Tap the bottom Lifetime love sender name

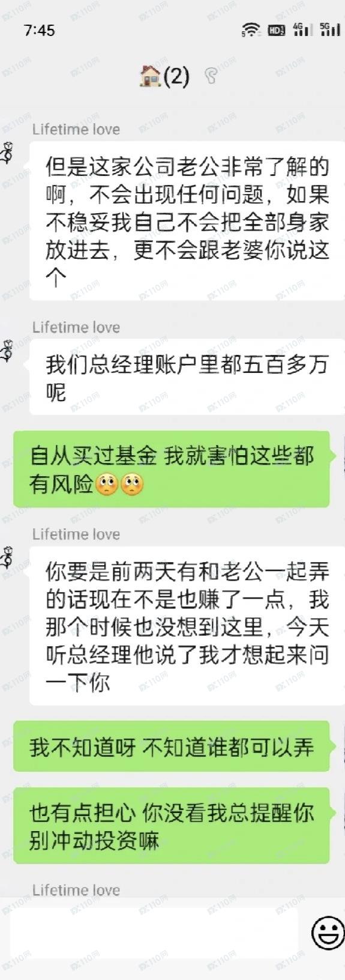[x=76, y=891]
